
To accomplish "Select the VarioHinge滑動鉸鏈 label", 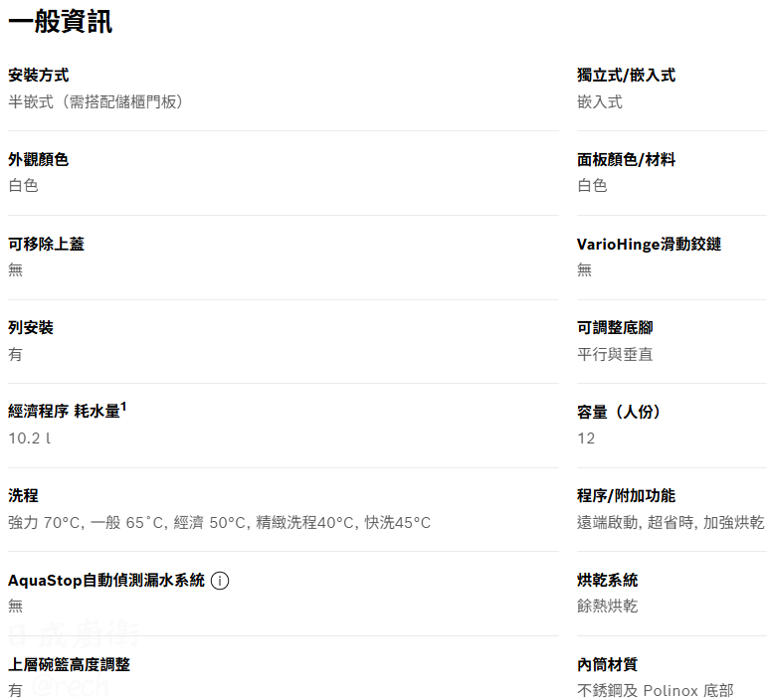I will coord(649,244).
